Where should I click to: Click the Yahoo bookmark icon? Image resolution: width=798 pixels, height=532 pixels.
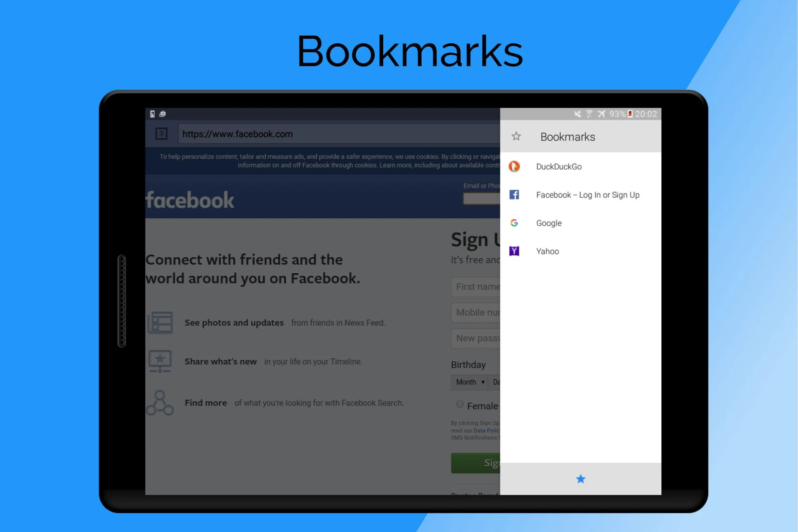(514, 251)
